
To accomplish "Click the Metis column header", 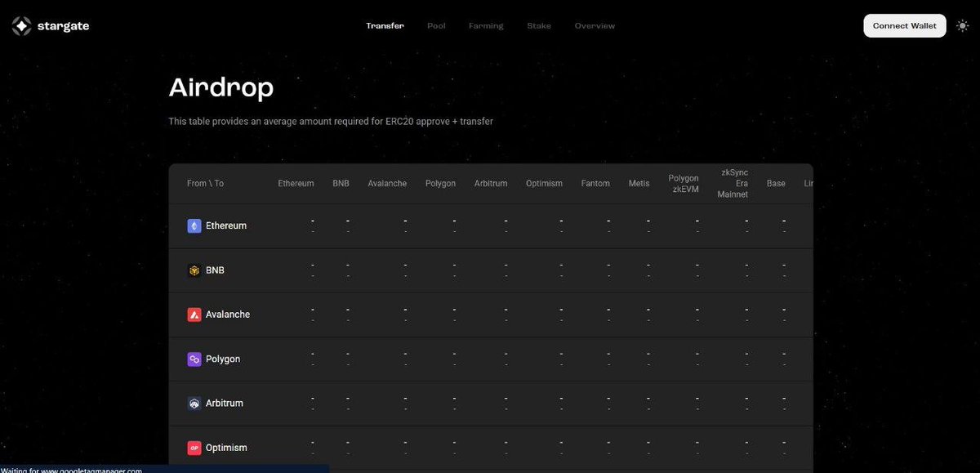I will [639, 184].
